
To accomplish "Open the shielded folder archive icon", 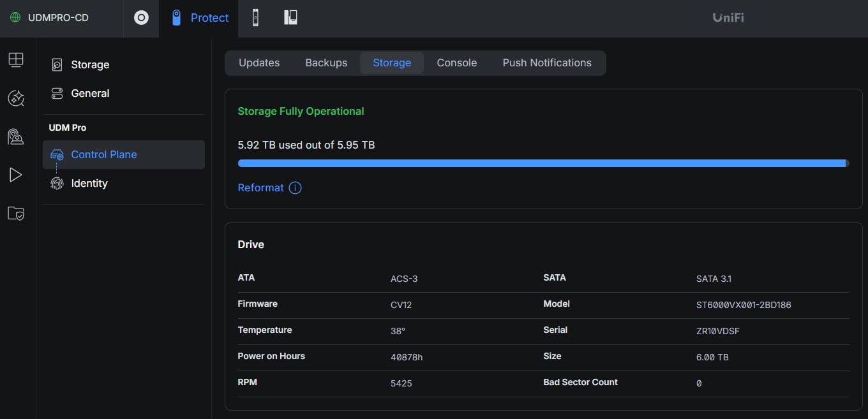I will [x=16, y=213].
